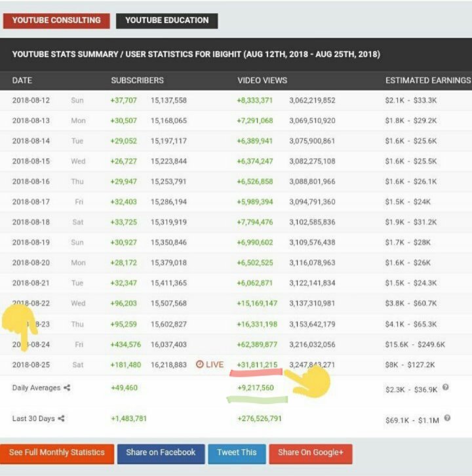Click earnings $8K - $127.2K

[x=410, y=365]
